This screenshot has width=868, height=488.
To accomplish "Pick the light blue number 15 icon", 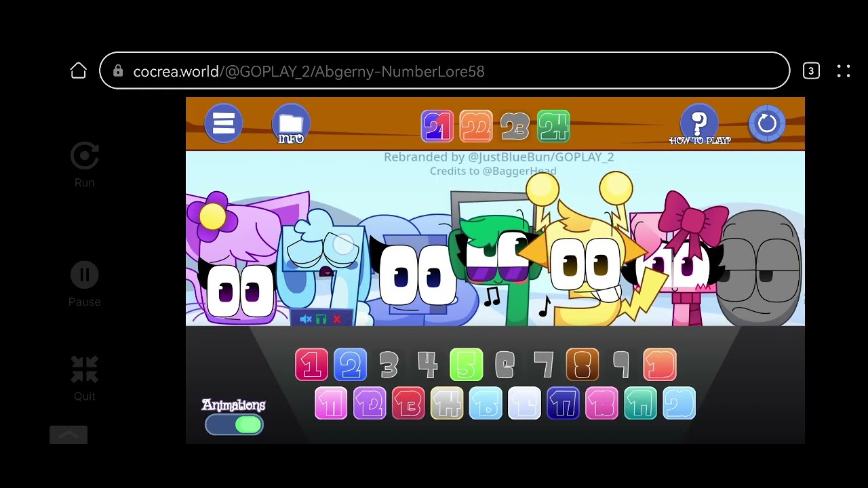I will click(486, 403).
